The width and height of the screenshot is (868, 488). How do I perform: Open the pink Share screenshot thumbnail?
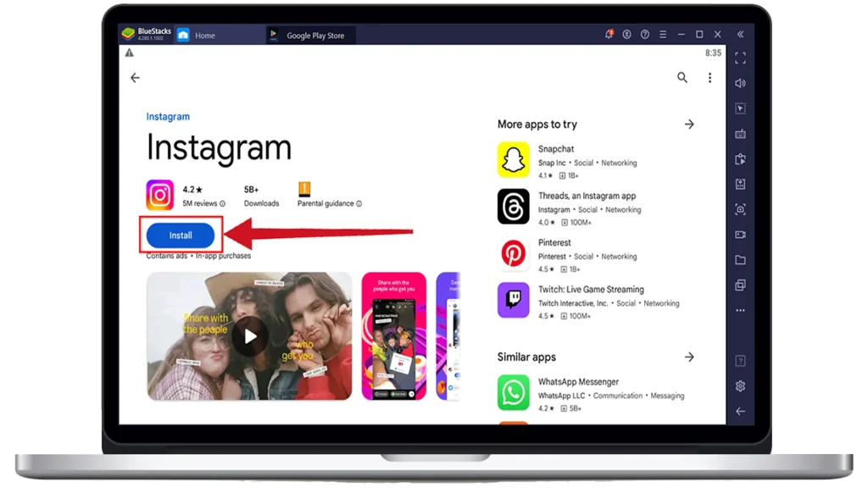tap(393, 335)
